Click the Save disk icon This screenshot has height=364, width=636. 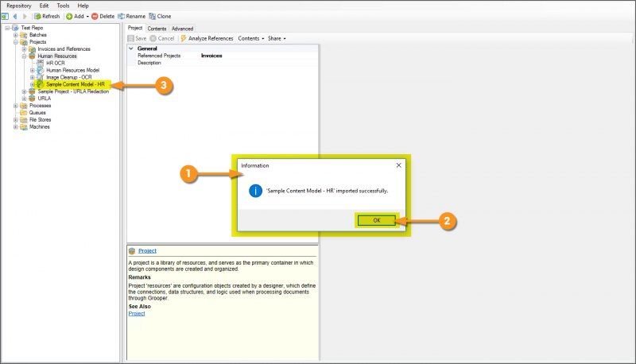point(130,38)
